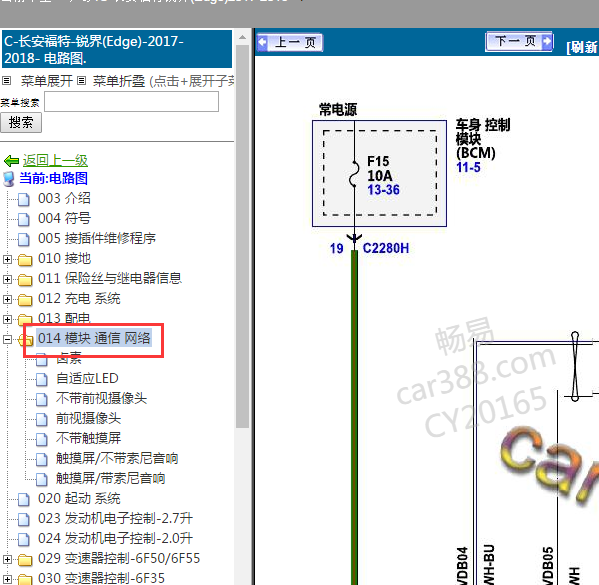
Task: Click the green back arrow icon
Action: (x=11, y=161)
